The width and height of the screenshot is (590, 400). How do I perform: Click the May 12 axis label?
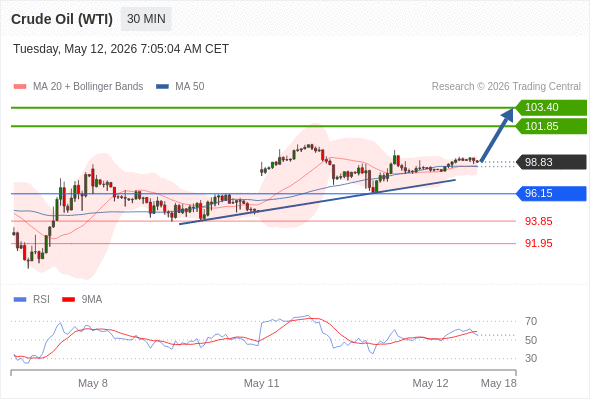[x=430, y=383]
